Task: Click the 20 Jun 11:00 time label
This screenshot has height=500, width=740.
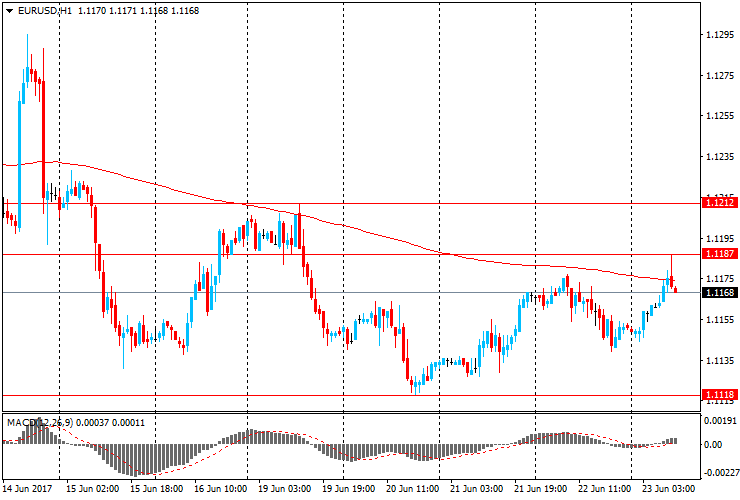Action: [413, 488]
